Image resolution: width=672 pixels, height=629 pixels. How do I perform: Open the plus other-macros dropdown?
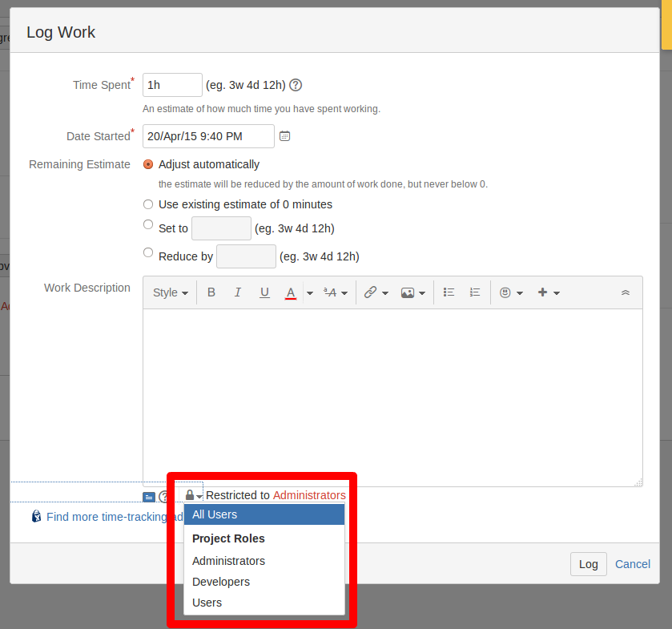(x=549, y=292)
